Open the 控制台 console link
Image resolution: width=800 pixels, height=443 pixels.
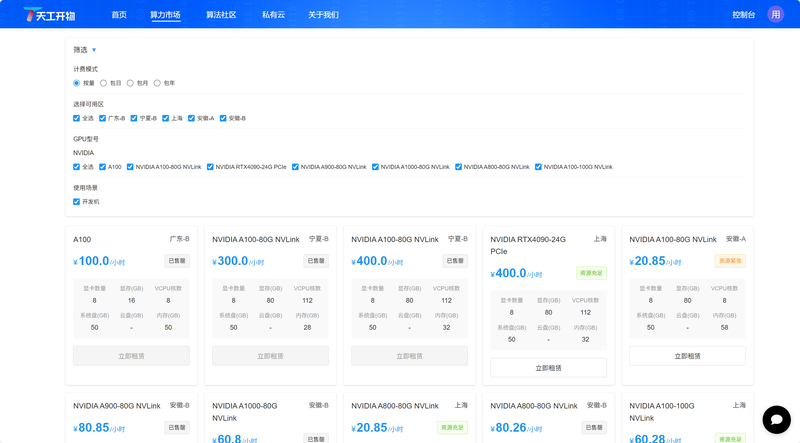[743, 15]
